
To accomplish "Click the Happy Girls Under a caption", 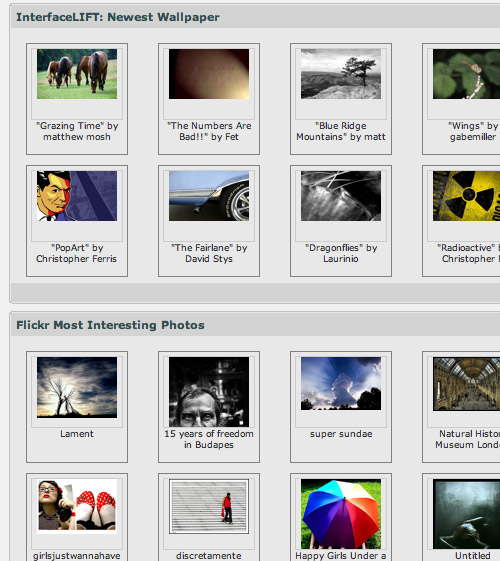I will (341, 556).
